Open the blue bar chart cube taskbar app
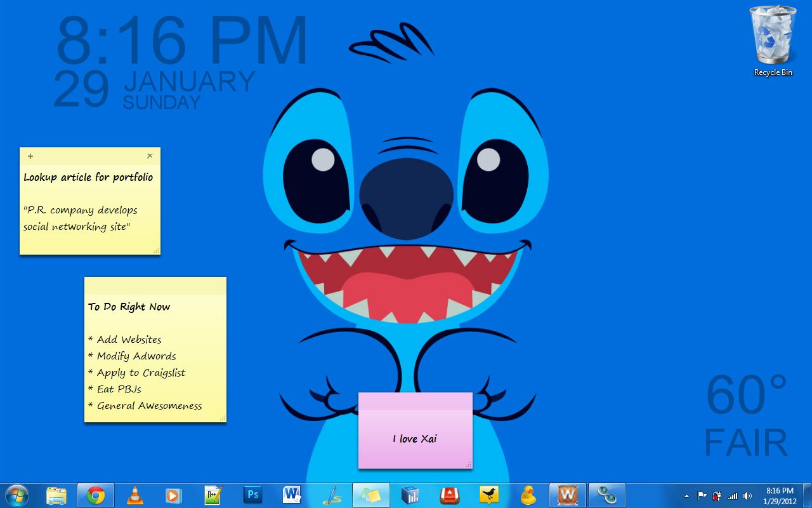The height and width of the screenshot is (508, 812). 411,495
